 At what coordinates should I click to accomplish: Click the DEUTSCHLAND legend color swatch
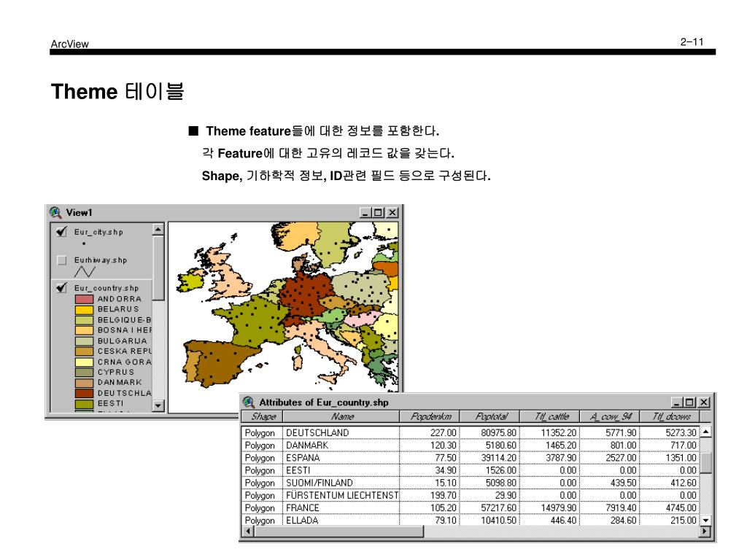(84, 394)
